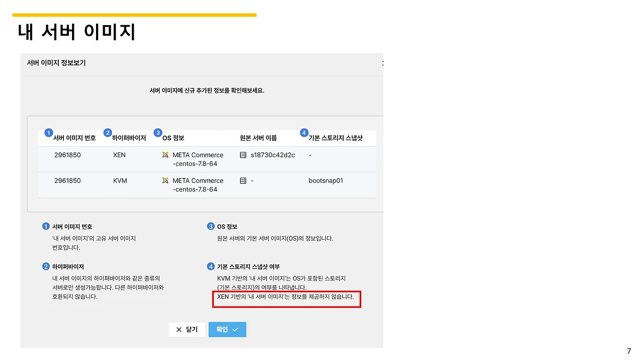Screen dimensions: 644x362
Task: Click badge 3 beside OS 정보 header
Action: click(157, 133)
